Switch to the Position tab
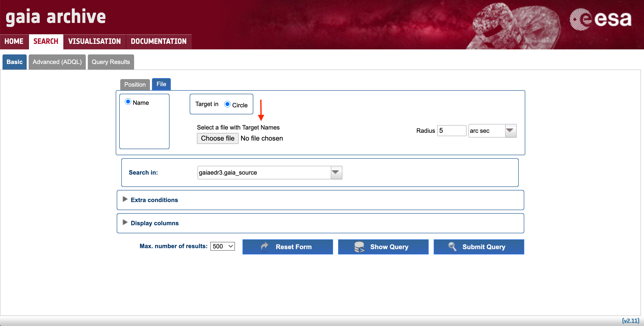 pyautogui.click(x=135, y=85)
